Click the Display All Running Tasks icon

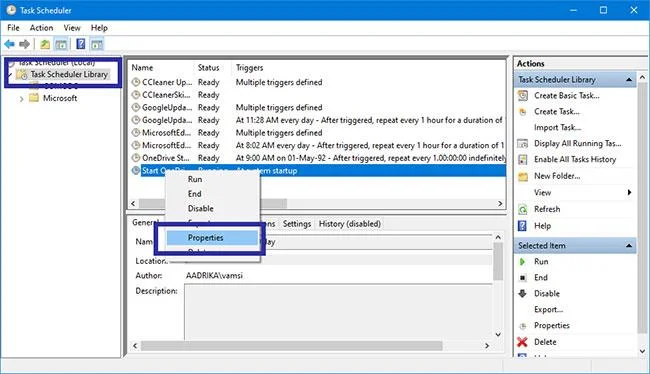pos(523,143)
